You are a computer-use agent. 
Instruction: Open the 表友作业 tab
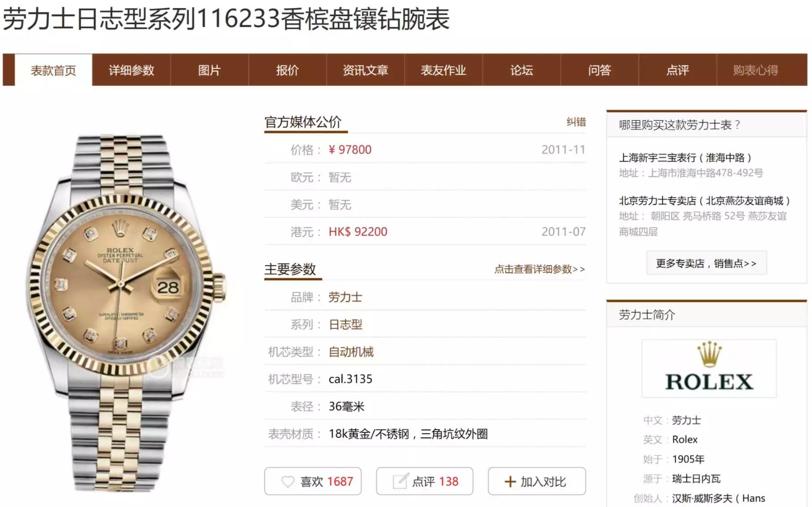click(x=444, y=70)
